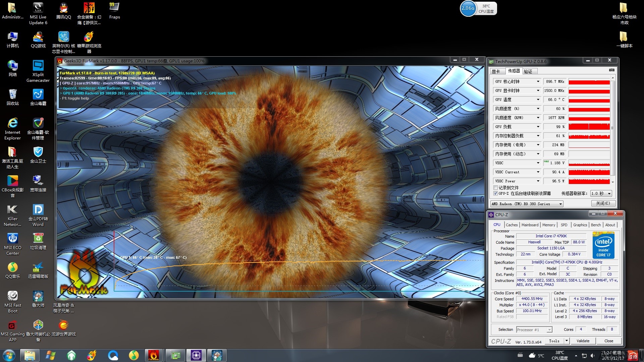
Task: Click the FurMark taskbar button
Action: click(154, 355)
